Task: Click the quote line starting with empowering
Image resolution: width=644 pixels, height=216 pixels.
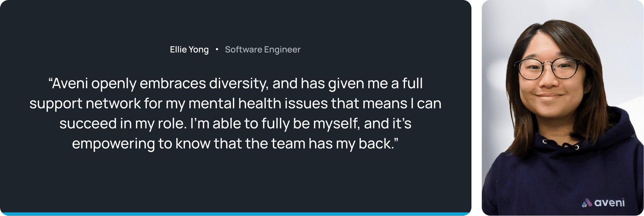Action: point(235,144)
